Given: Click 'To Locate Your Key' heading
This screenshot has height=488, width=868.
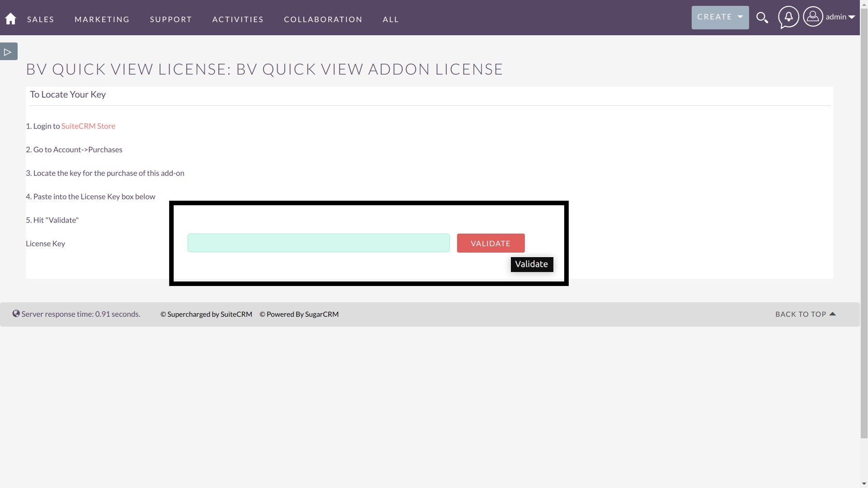Looking at the screenshot, I should [68, 94].
